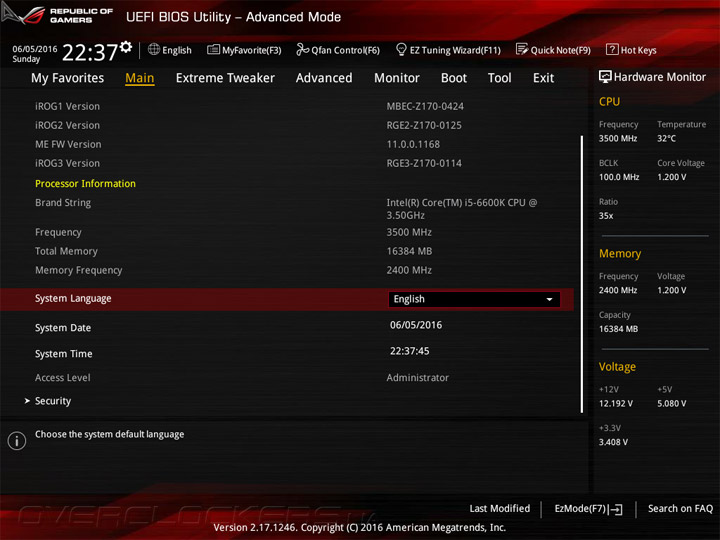
Task: Click the Processor Information heading
Action: coord(85,184)
